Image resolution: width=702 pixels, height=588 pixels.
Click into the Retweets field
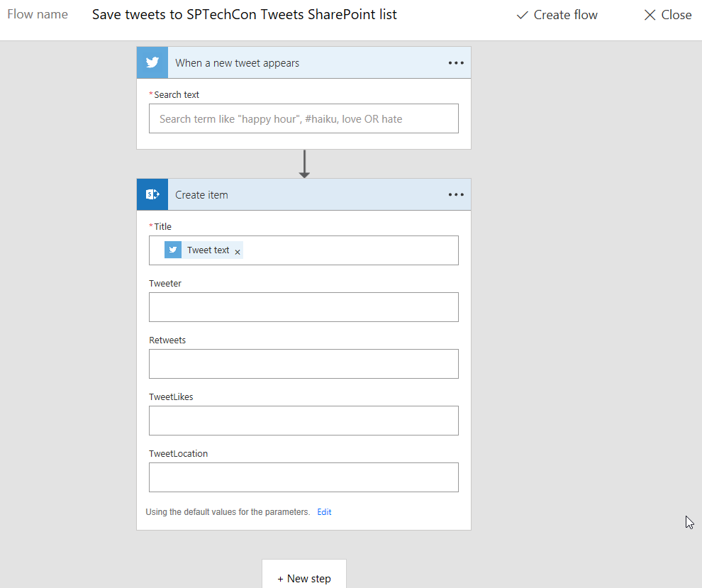303,364
